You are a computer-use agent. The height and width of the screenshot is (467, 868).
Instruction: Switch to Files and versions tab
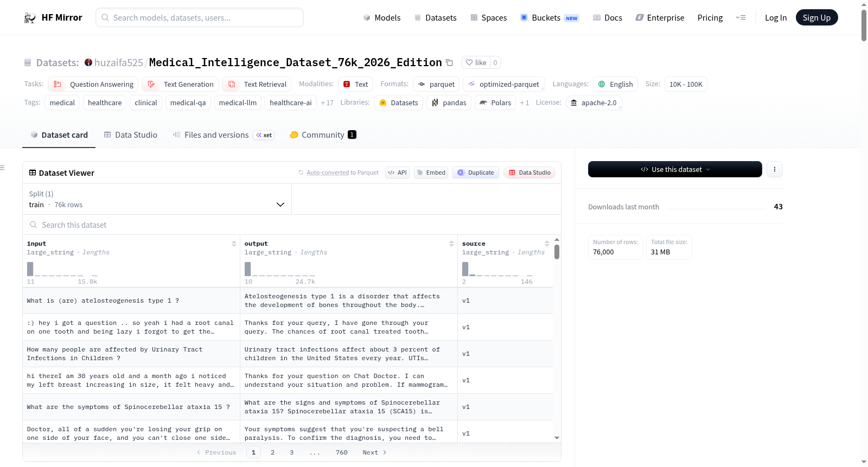(224, 135)
